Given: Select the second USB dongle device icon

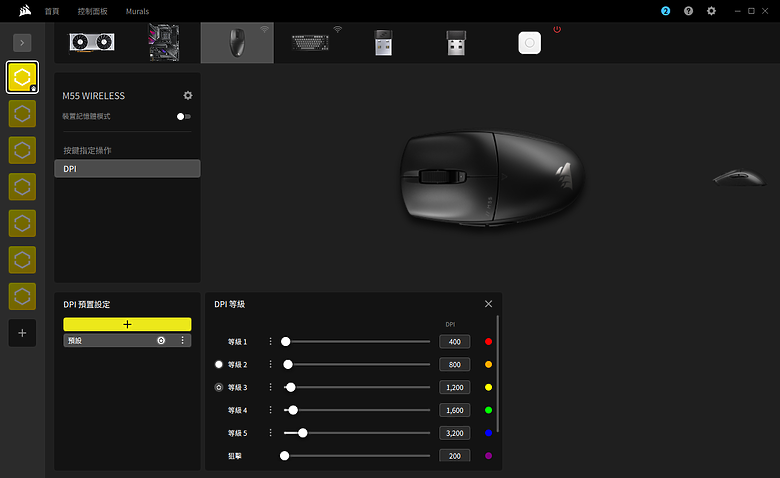Looking at the screenshot, I should point(456,42).
